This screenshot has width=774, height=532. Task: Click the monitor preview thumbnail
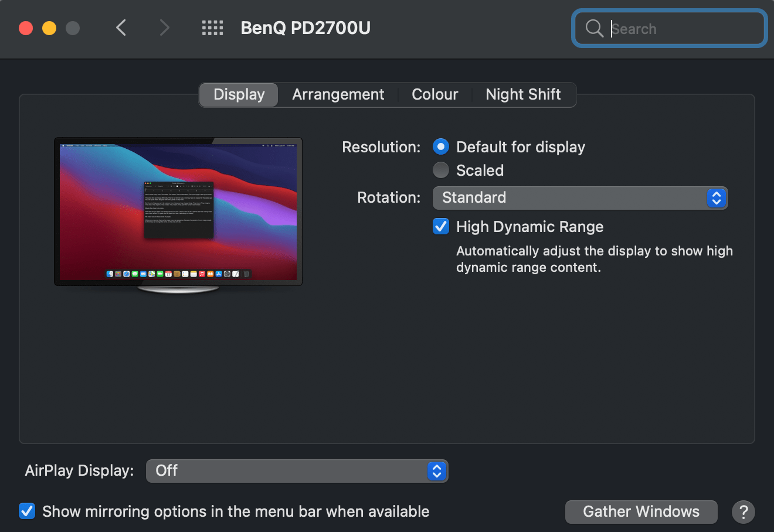click(x=178, y=212)
